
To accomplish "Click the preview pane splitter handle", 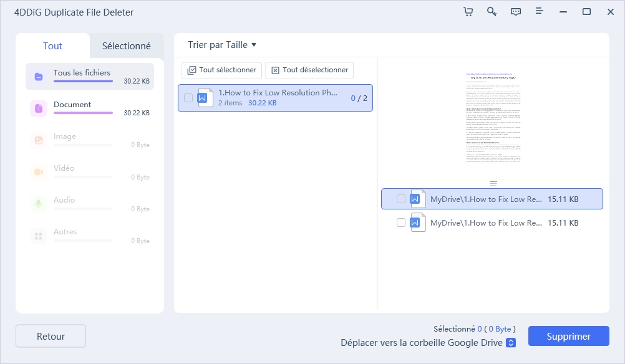I will [493, 184].
